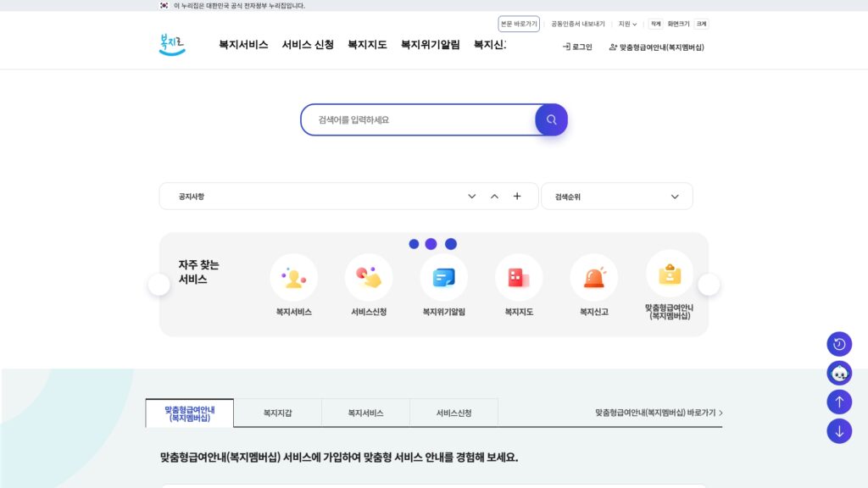
Task: Show the next frequent services slide
Action: (x=709, y=285)
